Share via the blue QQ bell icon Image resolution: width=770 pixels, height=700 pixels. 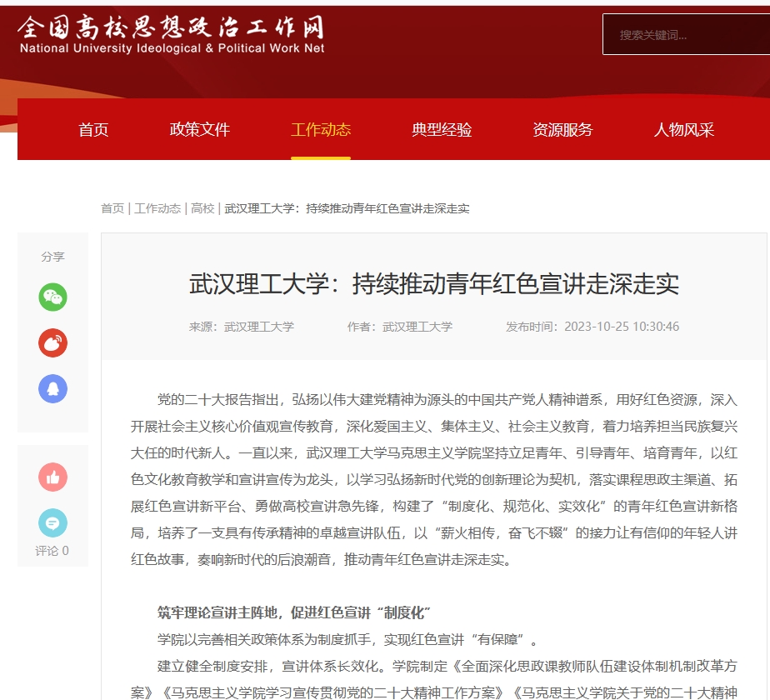pyautogui.click(x=52, y=388)
